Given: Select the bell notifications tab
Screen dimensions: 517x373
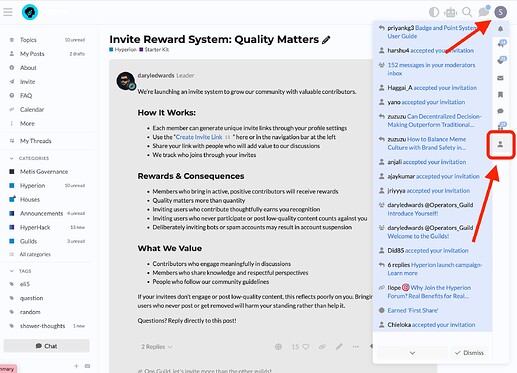Looking at the screenshot, I should (x=500, y=29).
